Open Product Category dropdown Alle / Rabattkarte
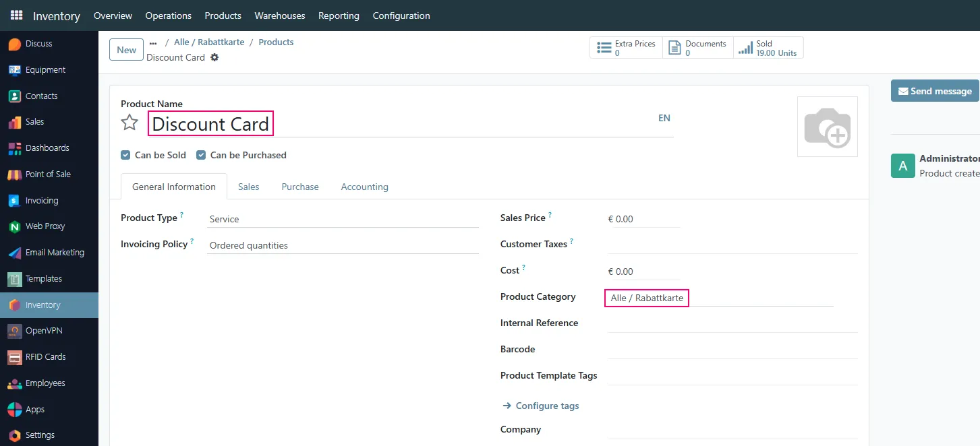This screenshot has height=446, width=980. tap(720, 298)
